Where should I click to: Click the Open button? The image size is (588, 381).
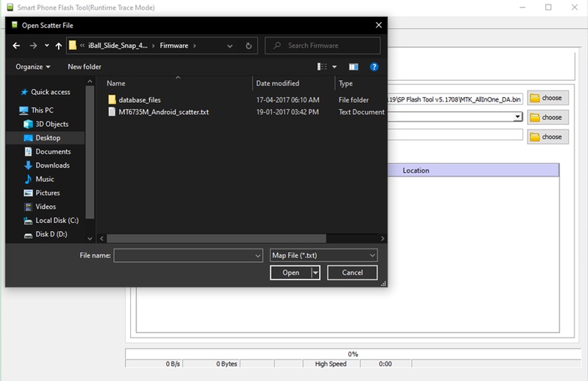[291, 273]
